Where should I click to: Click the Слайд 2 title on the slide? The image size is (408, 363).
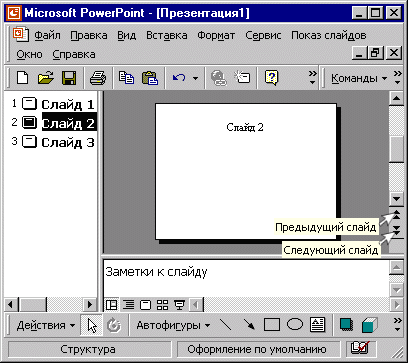click(x=245, y=127)
